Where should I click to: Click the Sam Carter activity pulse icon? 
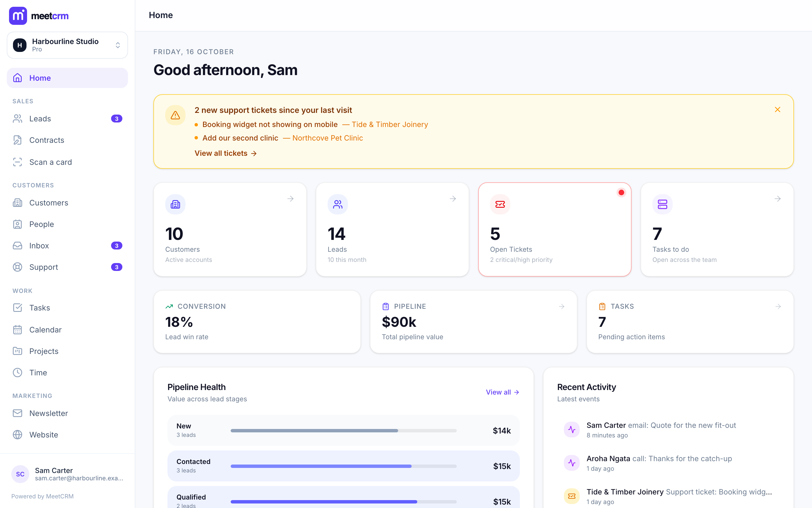pos(572,430)
